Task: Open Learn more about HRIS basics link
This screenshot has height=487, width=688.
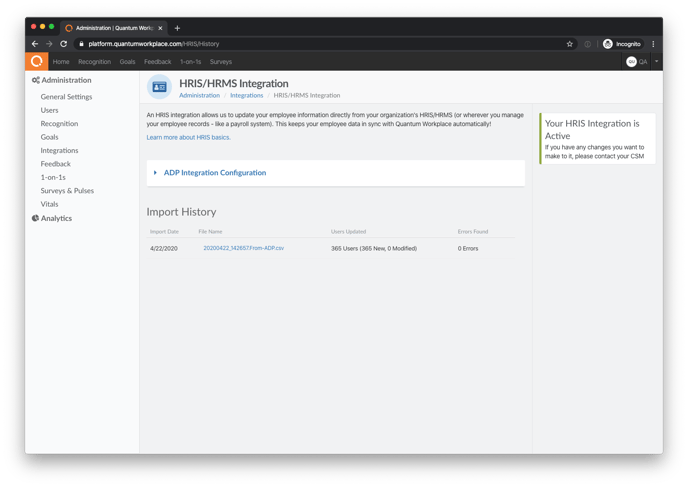Action: [x=188, y=137]
